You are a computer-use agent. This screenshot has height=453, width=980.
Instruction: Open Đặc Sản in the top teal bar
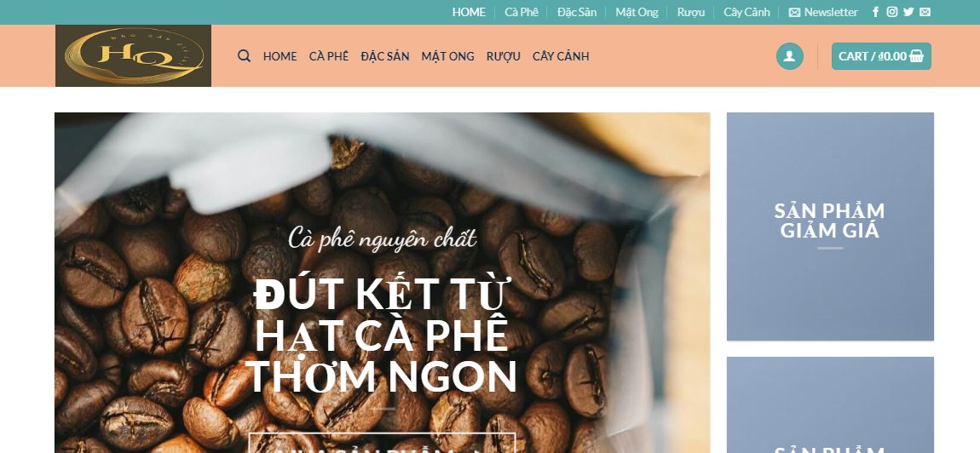tap(577, 12)
